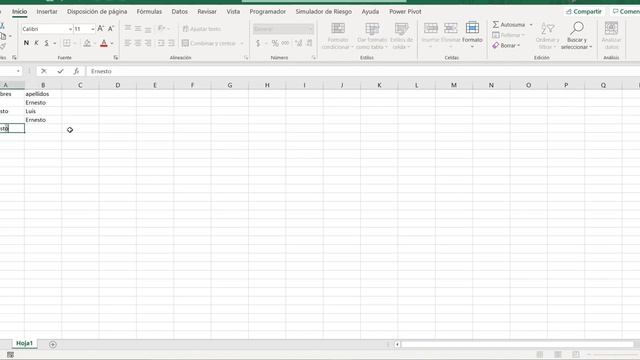Click the Compartir button
The width and height of the screenshot is (640, 360).
pos(584,11)
